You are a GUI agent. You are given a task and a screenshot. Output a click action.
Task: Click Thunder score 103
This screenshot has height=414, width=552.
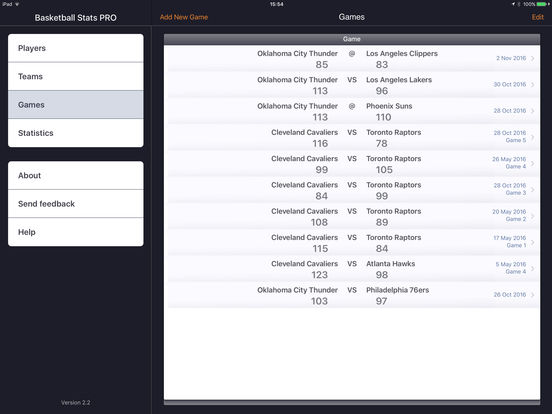click(320, 301)
